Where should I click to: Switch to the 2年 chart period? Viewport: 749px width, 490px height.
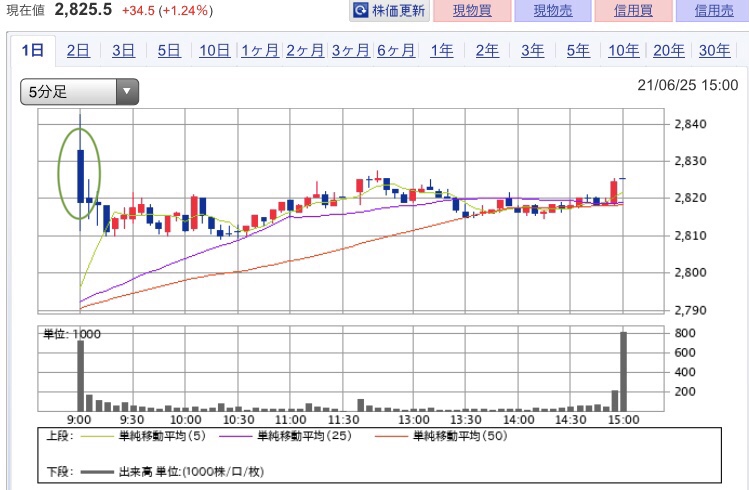[x=487, y=50]
